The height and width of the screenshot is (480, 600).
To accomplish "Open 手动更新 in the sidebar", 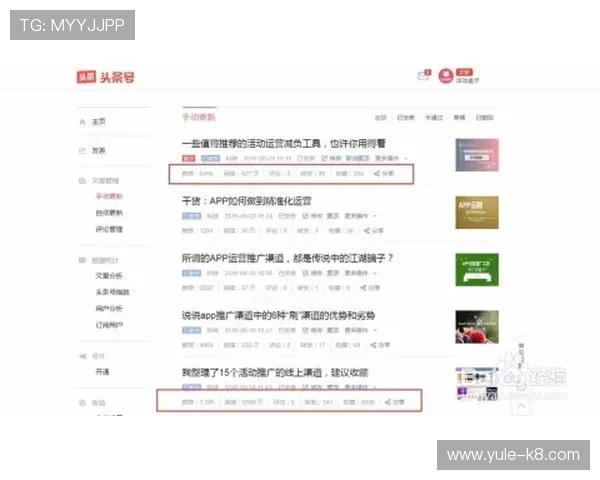I will click(109, 196).
